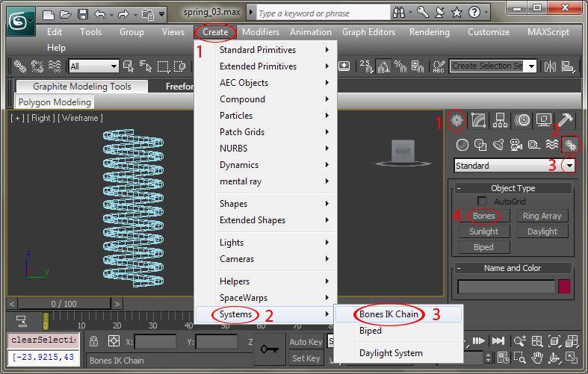Select the Geometry category sphere icon

tap(462, 145)
